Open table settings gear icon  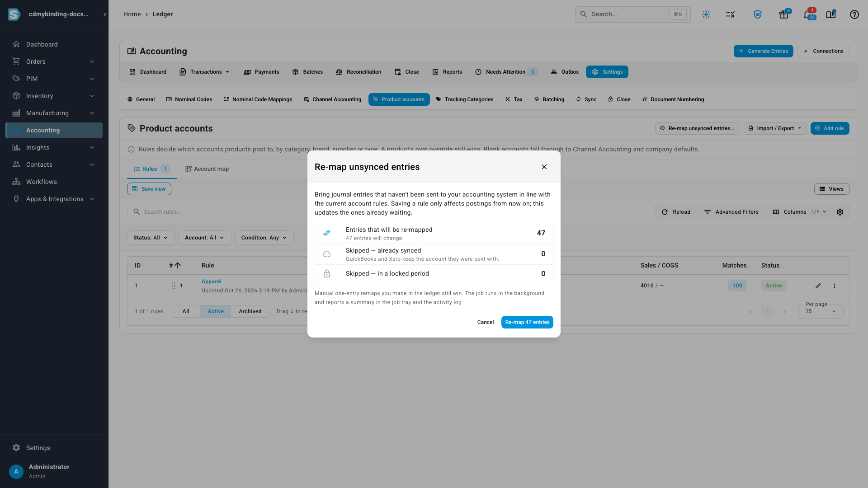840,212
